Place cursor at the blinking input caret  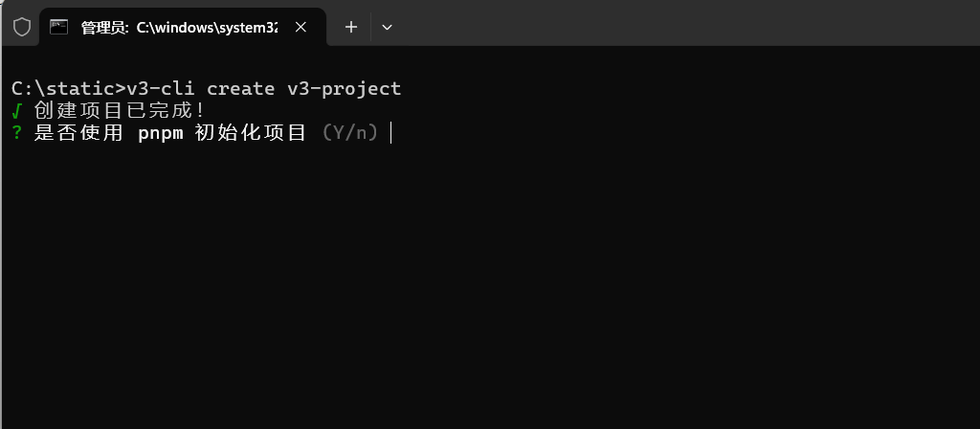pyautogui.click(x=391, y=133)
